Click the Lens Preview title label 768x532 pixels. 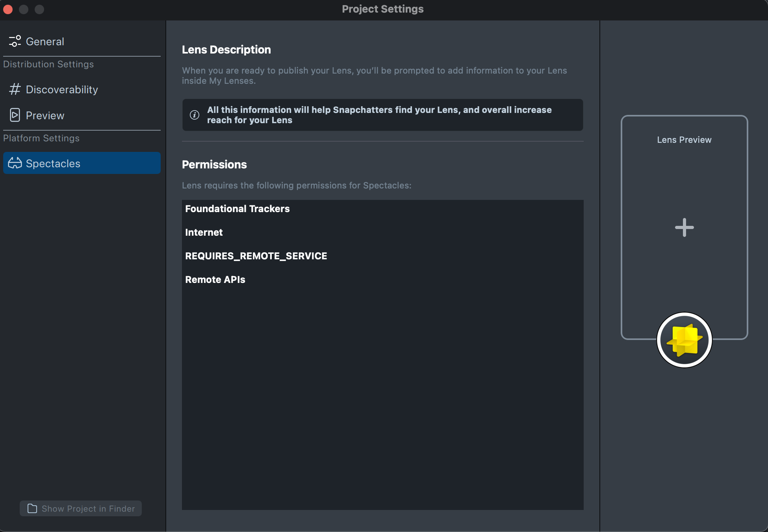(684, 140)
